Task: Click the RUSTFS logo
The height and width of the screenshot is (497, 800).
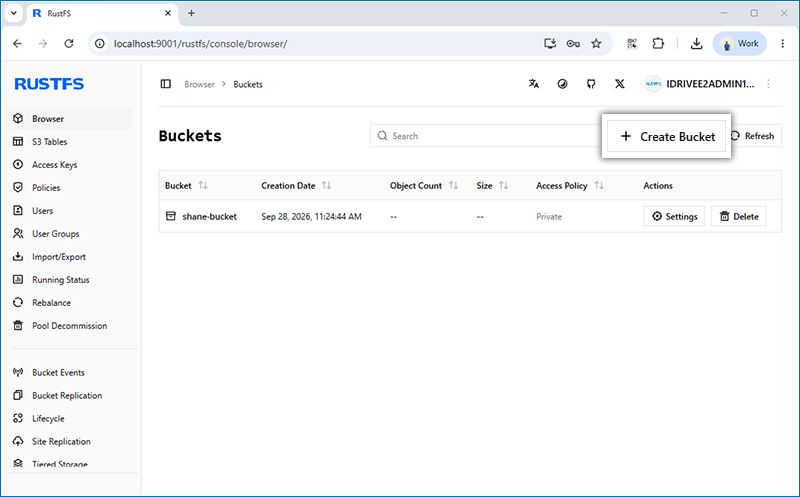Action: pos(49,84)
